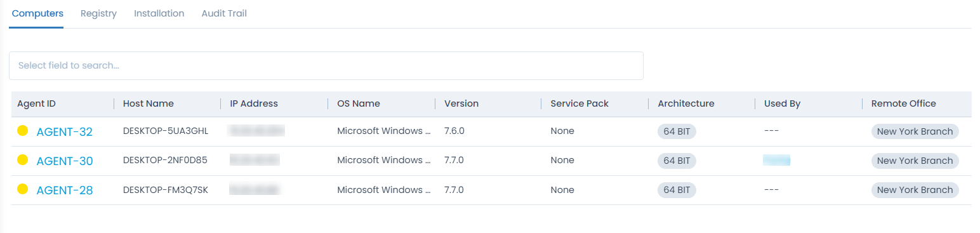Viewport: 980px width, 233px height.
Task: Click the IP Address column header
Action: [254, 103]
